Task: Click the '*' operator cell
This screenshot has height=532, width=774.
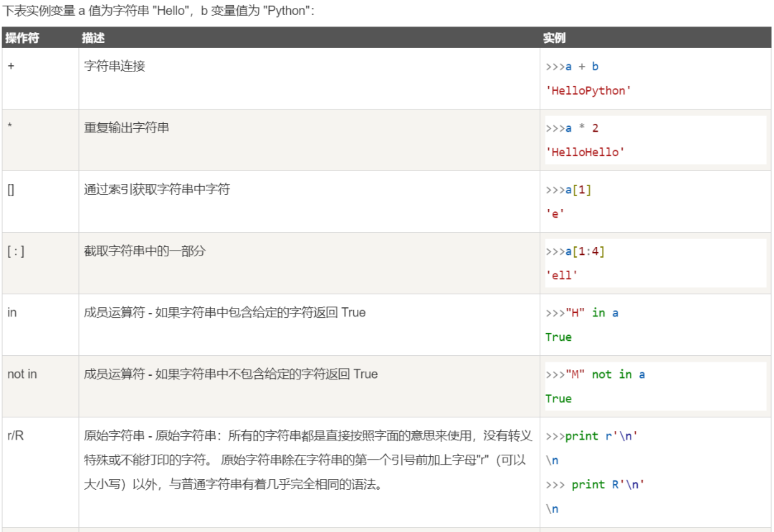Action: [x=10, y=126]
